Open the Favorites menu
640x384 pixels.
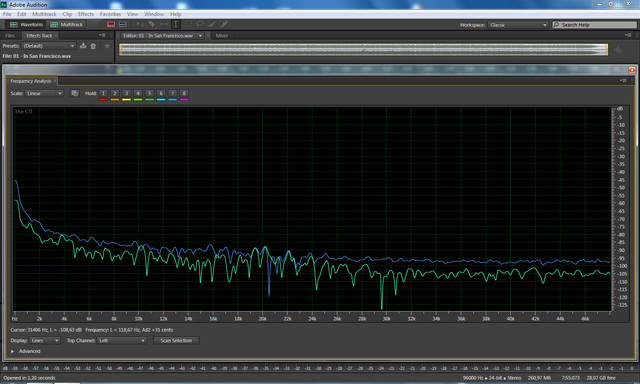click(110, 14)
